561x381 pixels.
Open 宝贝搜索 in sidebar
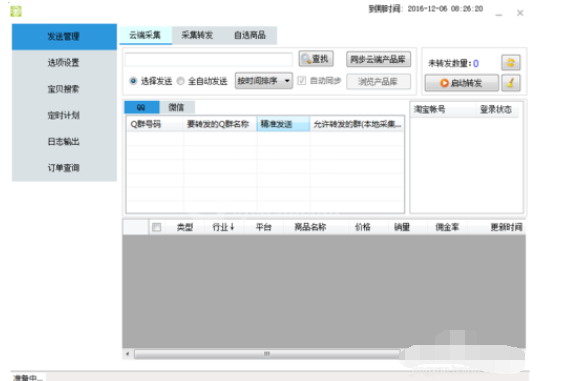coord(64,89)
